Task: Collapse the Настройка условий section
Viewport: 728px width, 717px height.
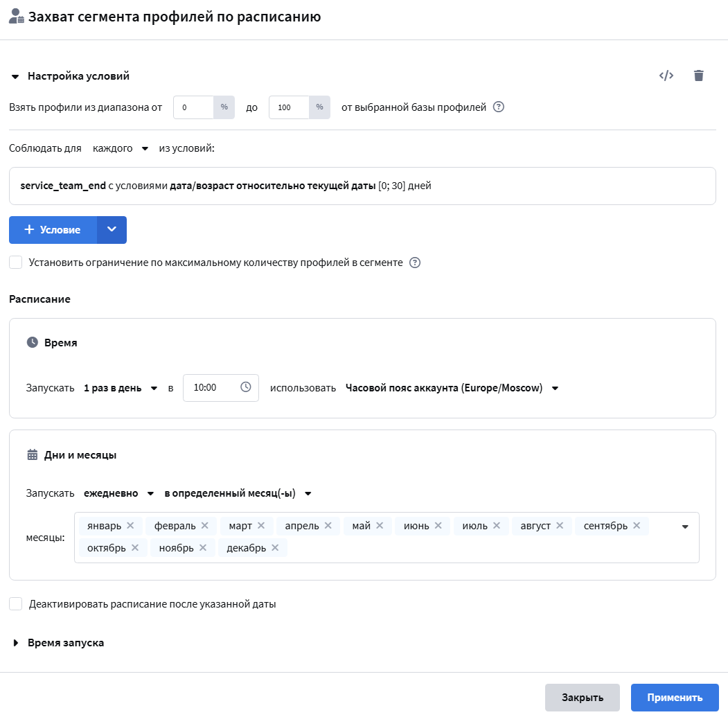Action: [x=71, y=76]
